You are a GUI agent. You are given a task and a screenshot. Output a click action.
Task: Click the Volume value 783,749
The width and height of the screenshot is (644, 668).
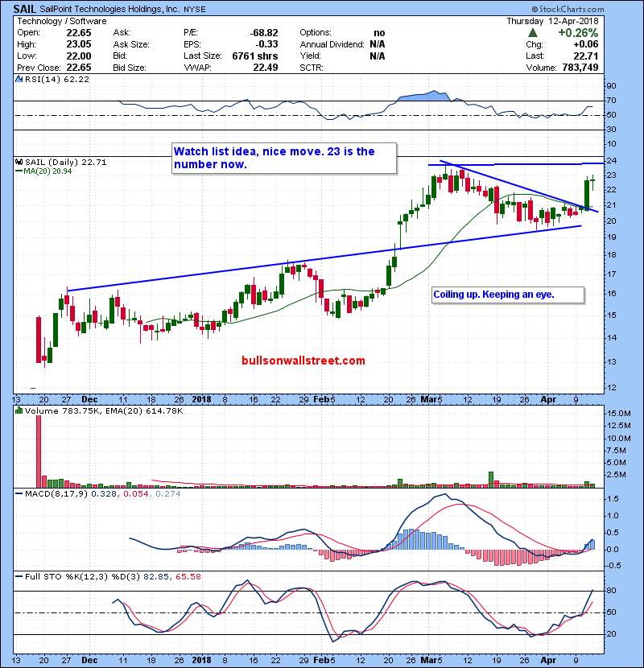[x=580, y=68]
